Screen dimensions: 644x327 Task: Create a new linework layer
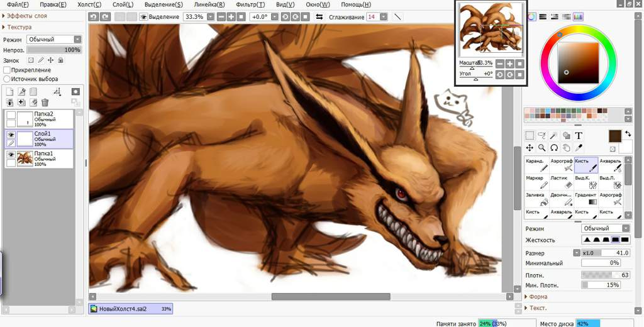[x=21, y=92]
